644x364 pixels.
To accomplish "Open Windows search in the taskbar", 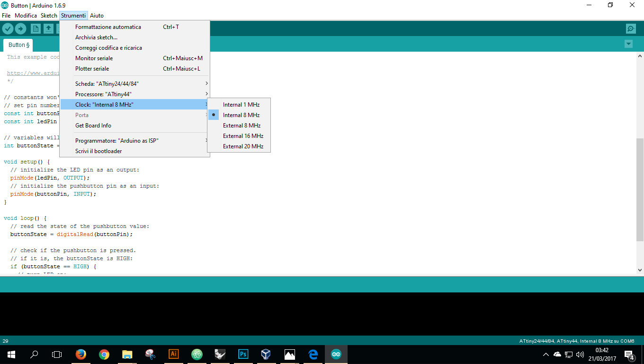I will pyautogui.click(x=34, y=354).
